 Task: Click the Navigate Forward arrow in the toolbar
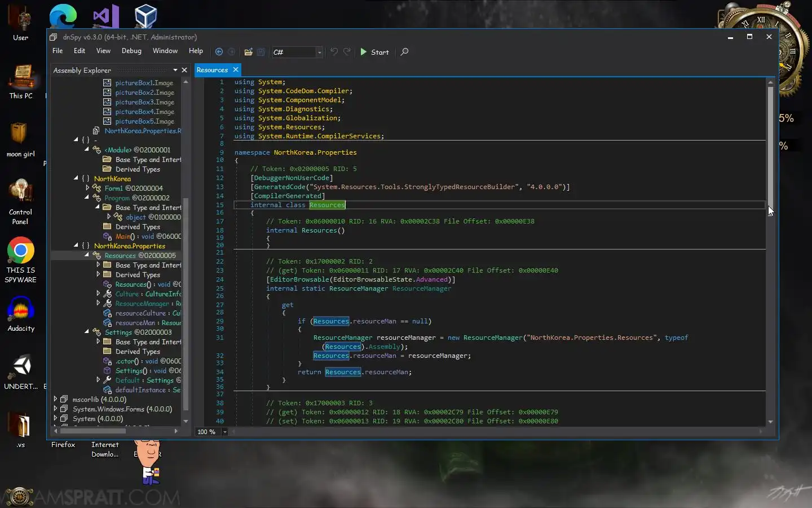231,52
